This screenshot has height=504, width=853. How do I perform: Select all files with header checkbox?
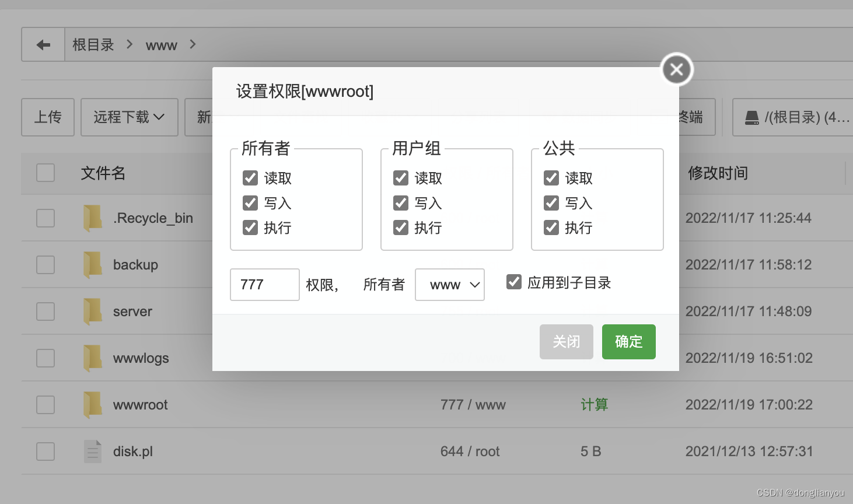tap(46, 173)
